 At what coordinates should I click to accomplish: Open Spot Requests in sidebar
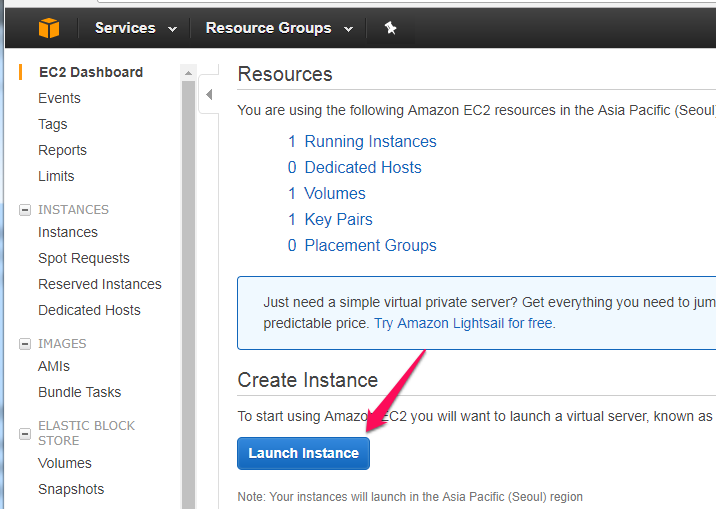pos(84,258)
